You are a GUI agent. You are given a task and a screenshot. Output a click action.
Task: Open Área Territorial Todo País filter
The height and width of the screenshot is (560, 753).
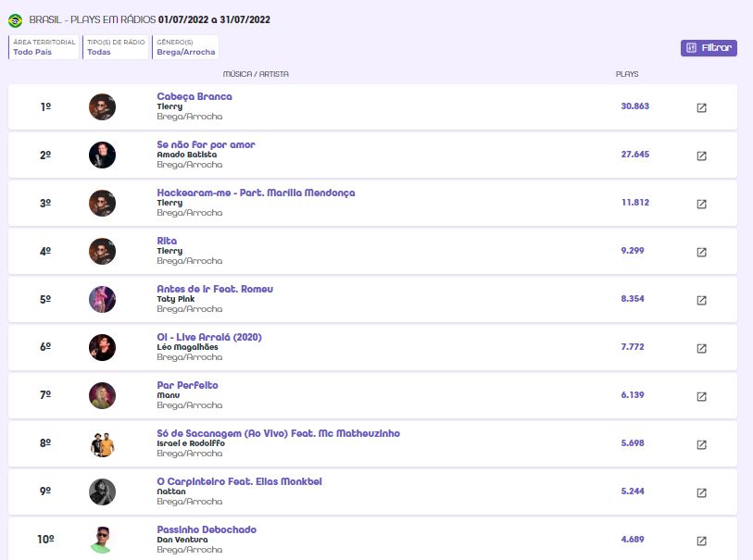tap(44, 47)
